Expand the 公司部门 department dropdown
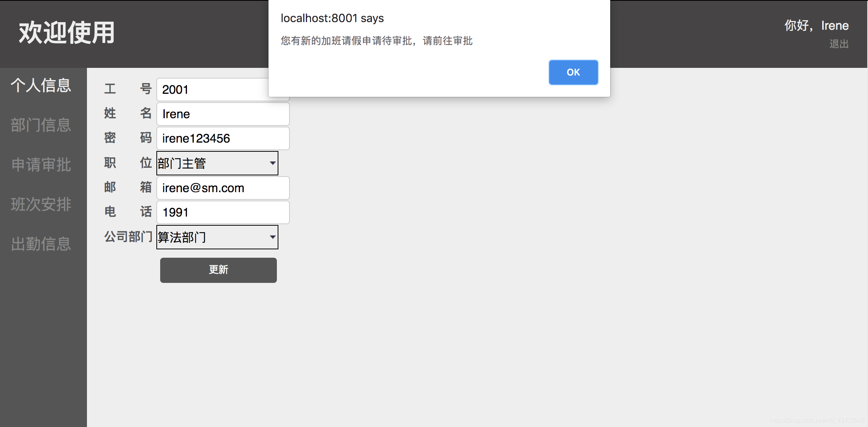Screen dimensions: 868x427 tap(217, 237)
